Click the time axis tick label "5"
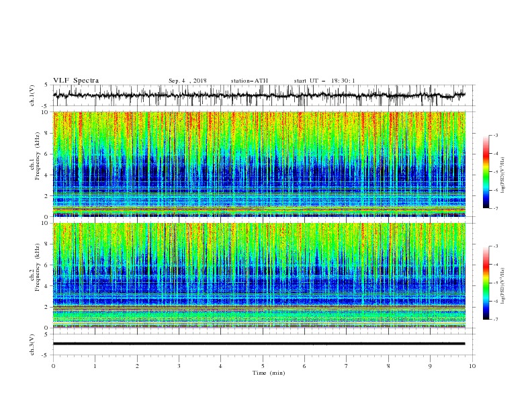 263,366
